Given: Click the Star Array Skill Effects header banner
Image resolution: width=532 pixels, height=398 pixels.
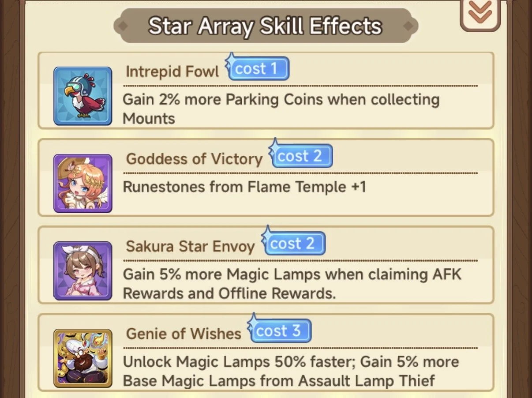Looking at the screenshot, I should (x=266, y=26).
